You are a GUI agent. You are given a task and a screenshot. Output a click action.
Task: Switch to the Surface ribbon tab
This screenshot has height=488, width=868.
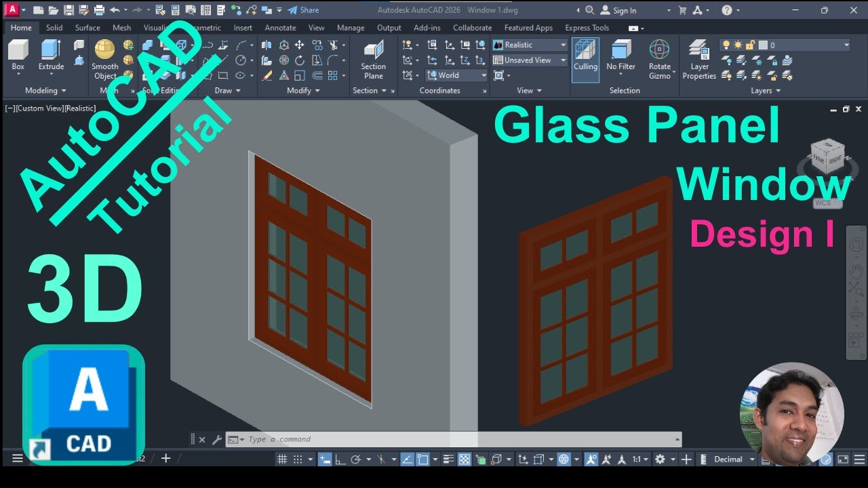coord(87,28)
